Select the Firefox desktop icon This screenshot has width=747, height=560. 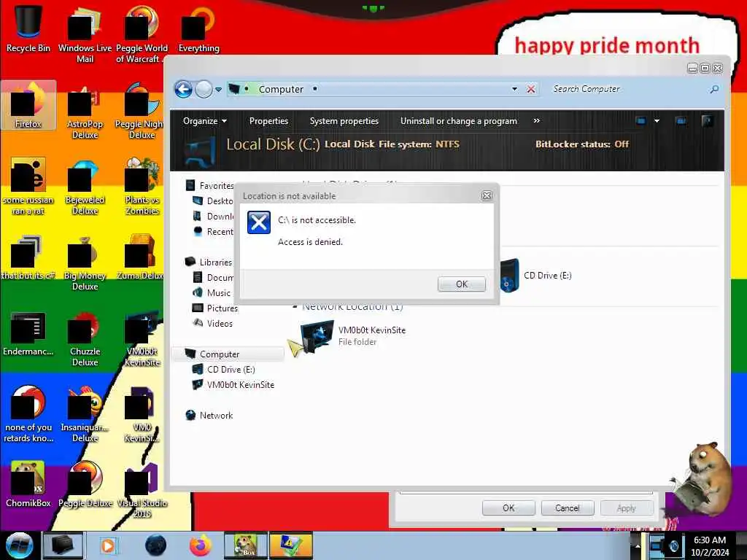28,105
